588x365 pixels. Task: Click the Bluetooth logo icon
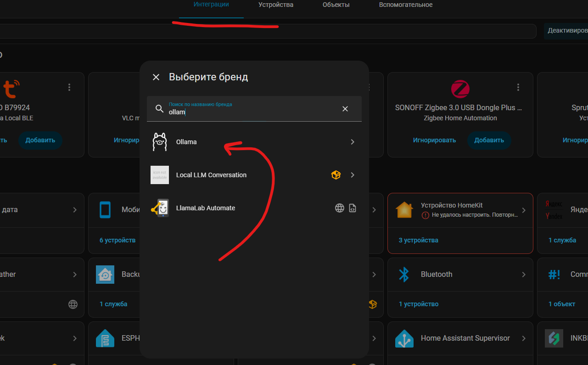(x=404, y=275)
